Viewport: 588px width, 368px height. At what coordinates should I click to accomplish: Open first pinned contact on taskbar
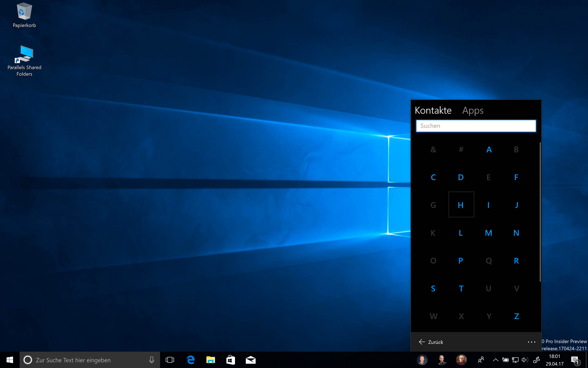tap(422, 360)
